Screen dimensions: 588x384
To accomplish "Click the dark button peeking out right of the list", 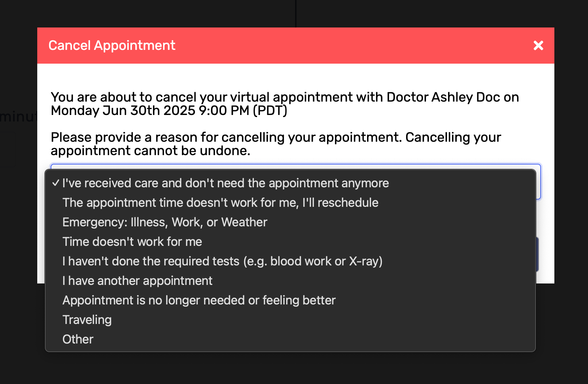I will click(537, 254).
